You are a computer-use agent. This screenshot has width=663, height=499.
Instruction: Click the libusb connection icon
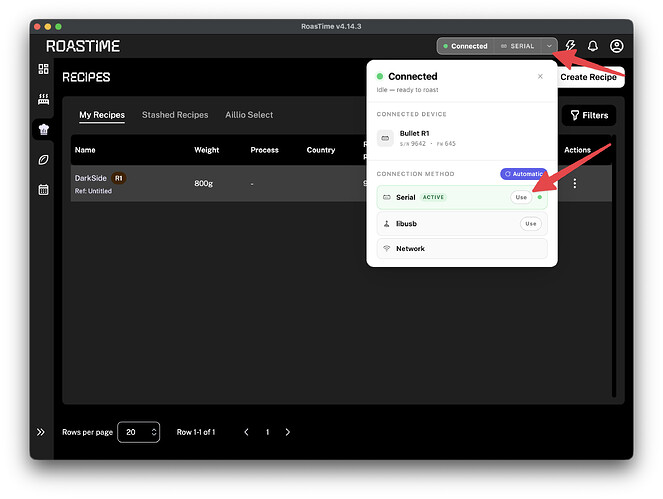(386, 224)
